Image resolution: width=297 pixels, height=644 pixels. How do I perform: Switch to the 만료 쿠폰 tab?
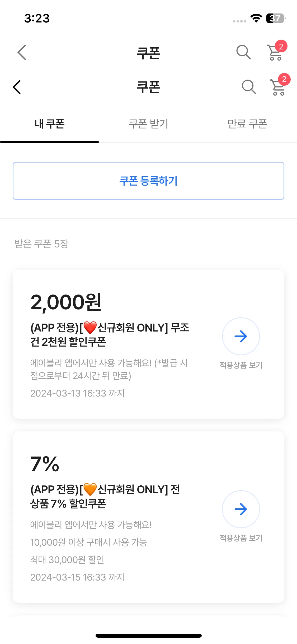247,124
